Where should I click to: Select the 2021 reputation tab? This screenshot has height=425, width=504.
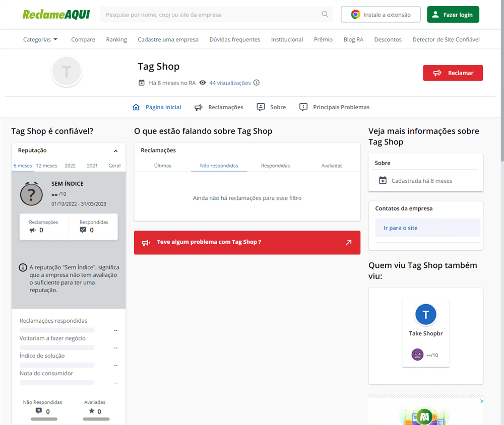pyautogui.click(x=92, y=166)
